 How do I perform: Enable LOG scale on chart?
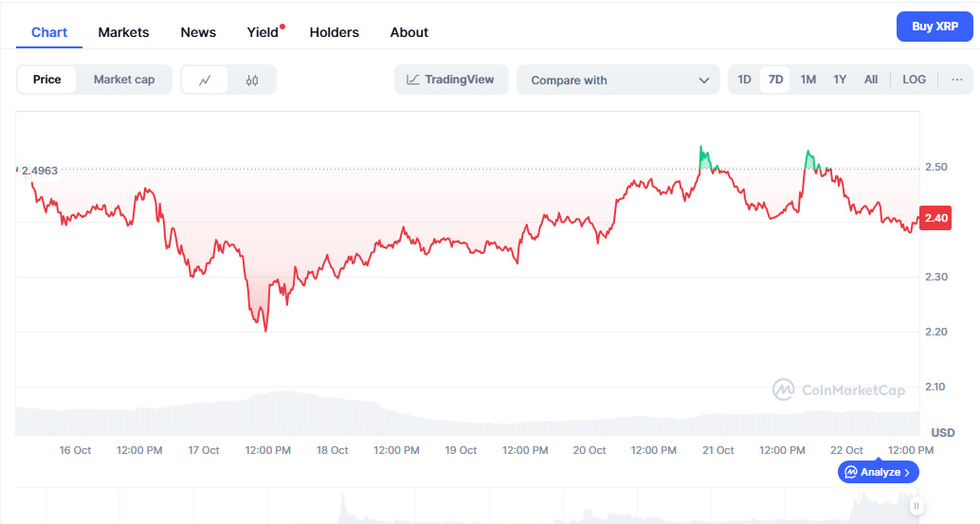914,80
